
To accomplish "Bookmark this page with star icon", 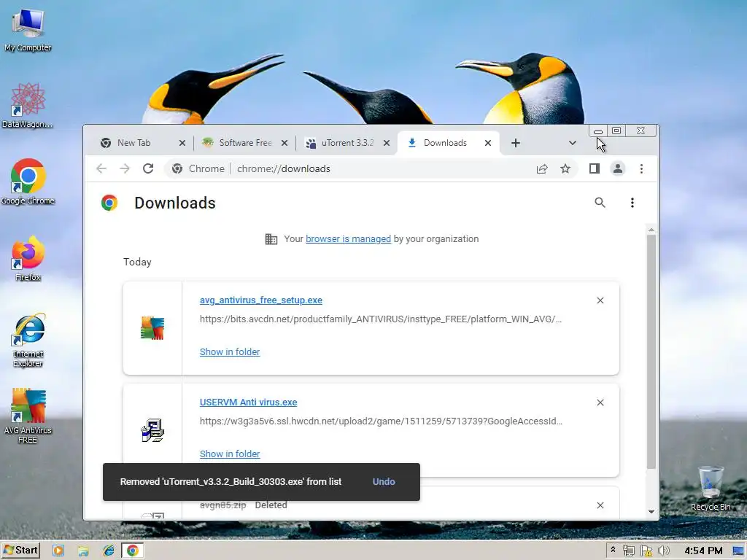I will [x=565, y=168].
